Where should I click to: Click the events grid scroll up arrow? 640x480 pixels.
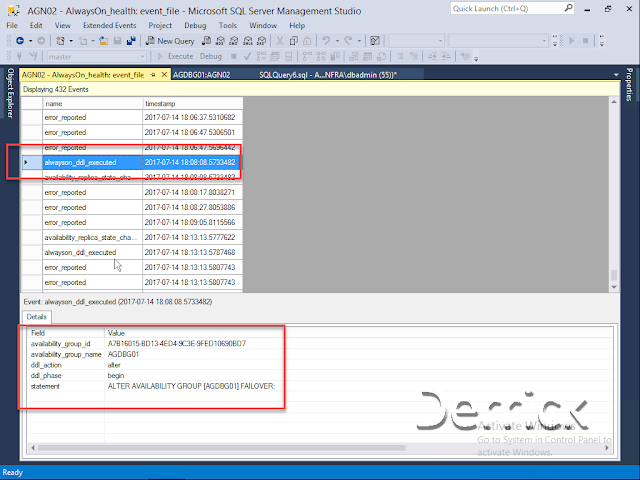[x=614, y=102]
